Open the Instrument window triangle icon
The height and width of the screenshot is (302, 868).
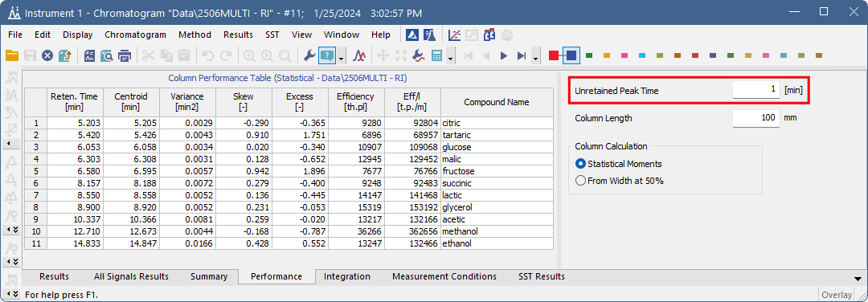(x=411, y=35)
